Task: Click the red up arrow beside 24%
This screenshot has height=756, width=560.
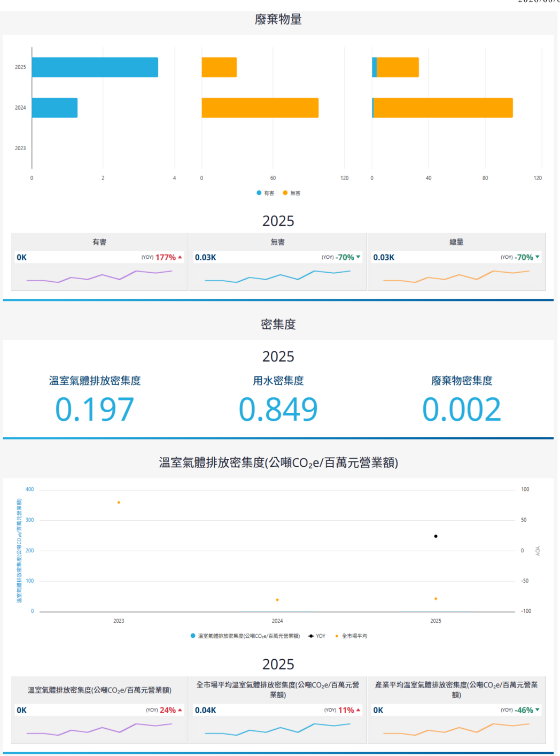Action: coord(180,710)
